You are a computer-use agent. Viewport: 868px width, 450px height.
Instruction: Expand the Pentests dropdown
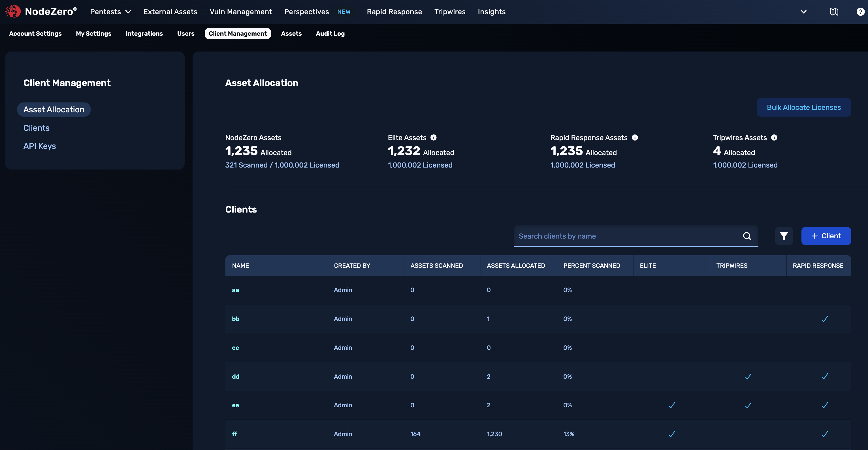[x=110, y=11]
